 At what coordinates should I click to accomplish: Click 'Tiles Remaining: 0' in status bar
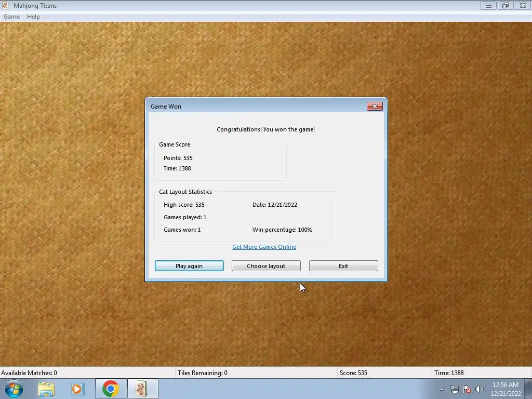(x=203, y=373)
